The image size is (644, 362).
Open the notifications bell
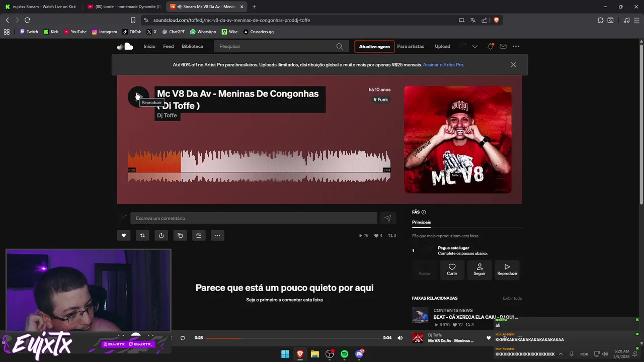pos(490,46)
